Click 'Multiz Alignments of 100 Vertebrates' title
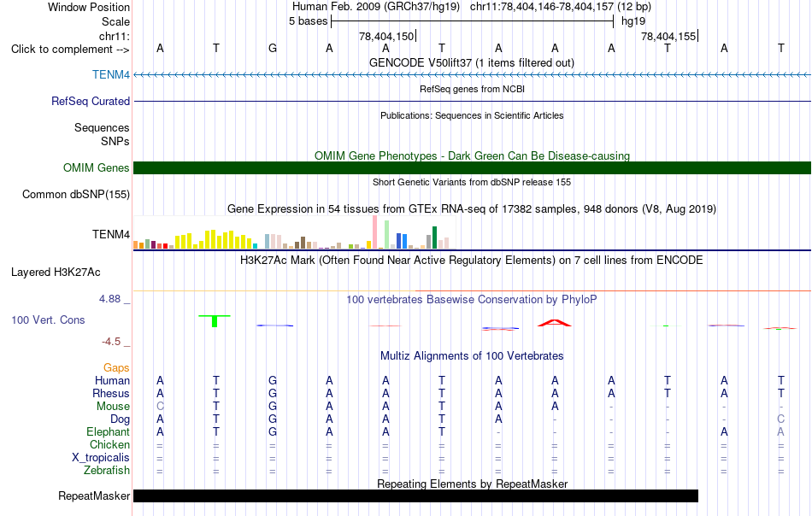Image resolution: width=812 pixels, height=516 pixels. (x=472, y=355)
